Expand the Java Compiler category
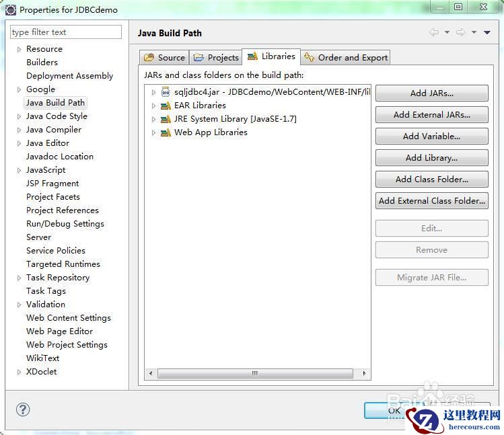This screenshot has width=504, height=435. coord(19,130)
